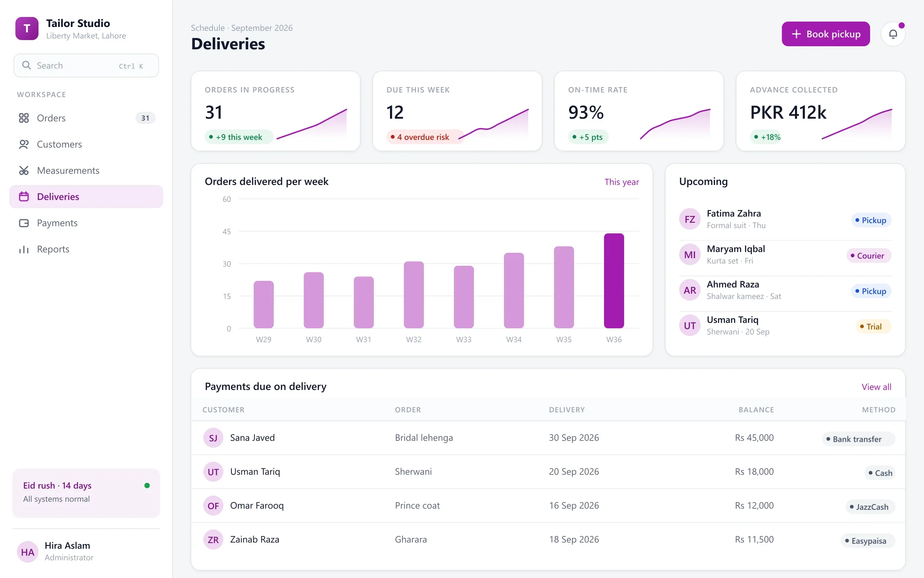Open notifications bell icon
924x578 pixels.
coord(893,34)
